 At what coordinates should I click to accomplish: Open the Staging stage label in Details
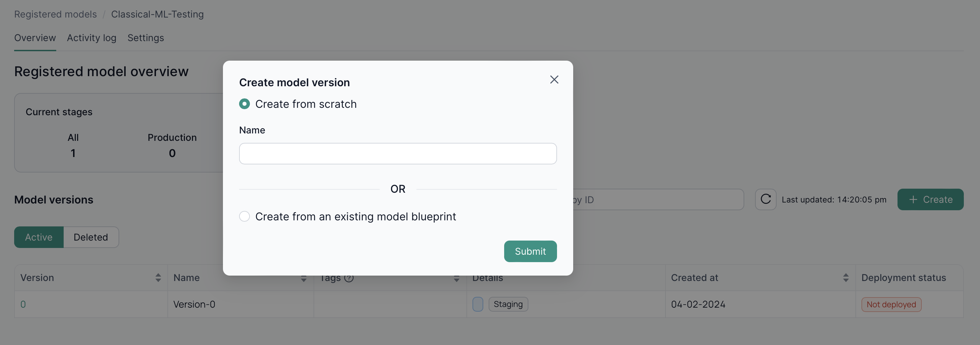pos(508,304)
